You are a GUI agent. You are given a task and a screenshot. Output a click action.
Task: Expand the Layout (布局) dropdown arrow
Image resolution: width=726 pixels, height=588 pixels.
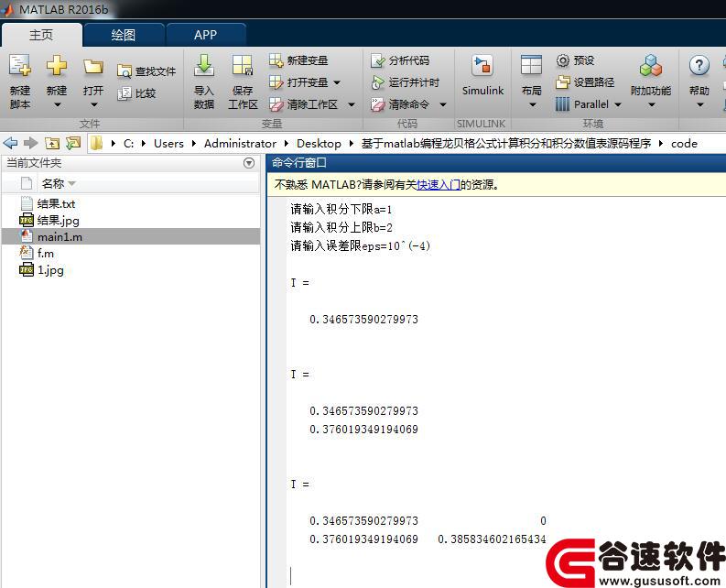tap(532, 105)
